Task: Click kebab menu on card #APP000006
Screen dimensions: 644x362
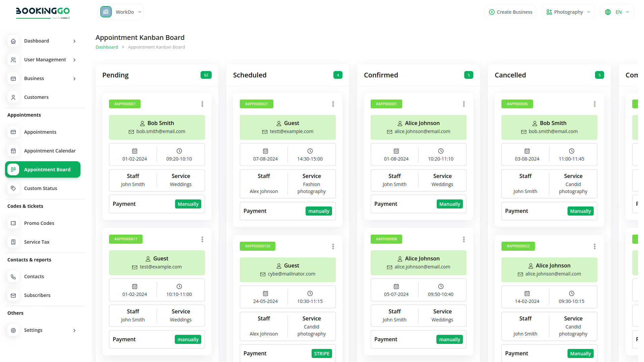Action: pos(595,104)
